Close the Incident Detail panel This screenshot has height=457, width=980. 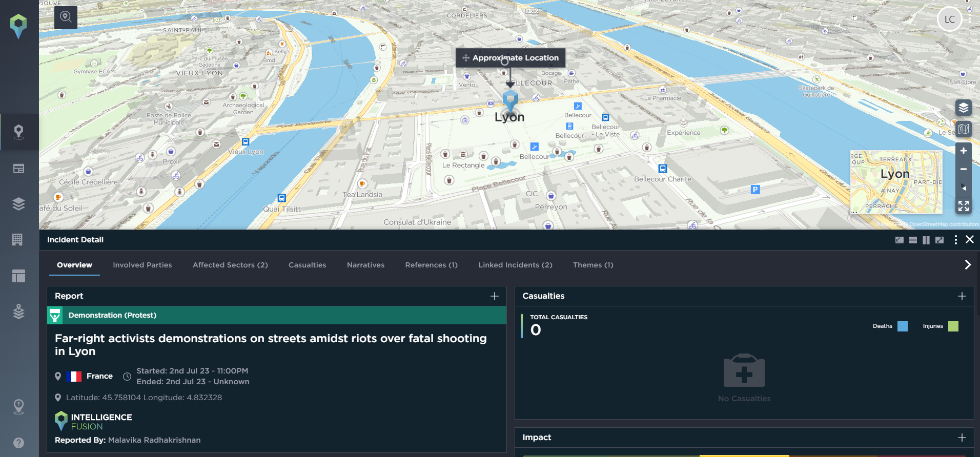pos(970,239)
